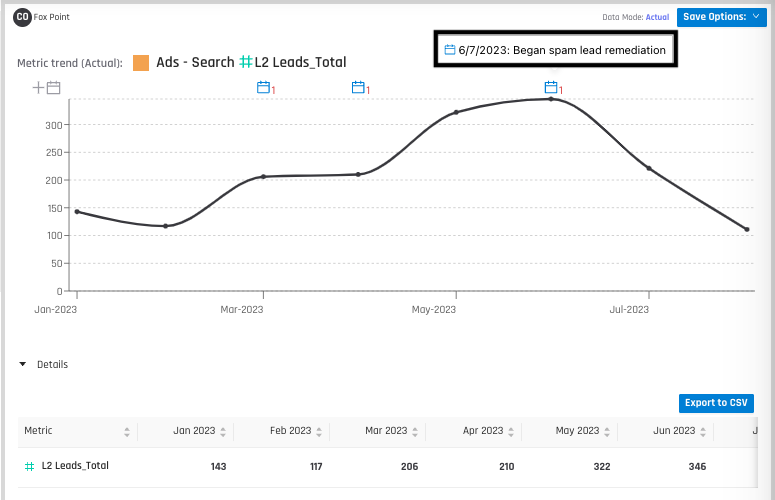
Task: Click the spam lead remediation tooltip text
Action: [x=562, y=50]
